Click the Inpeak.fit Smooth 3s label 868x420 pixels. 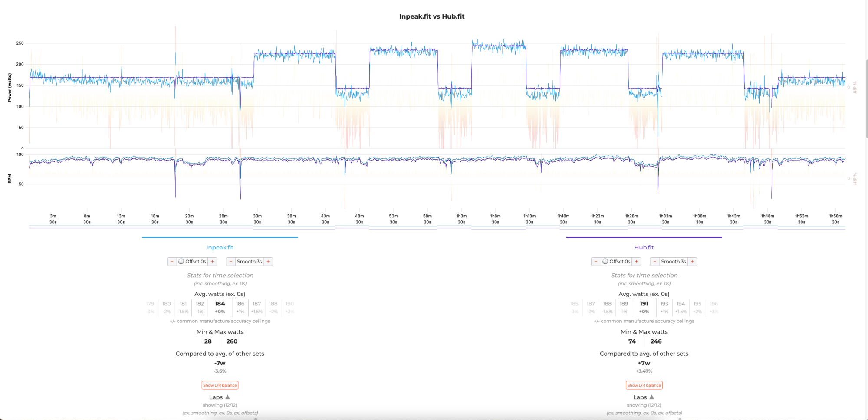(x=249, y=262)
